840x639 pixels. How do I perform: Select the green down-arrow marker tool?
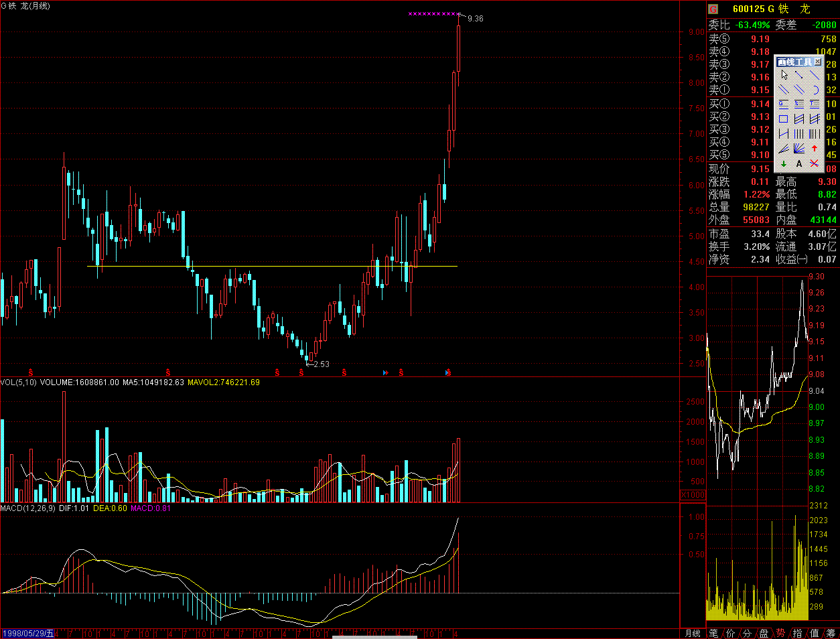784,163
